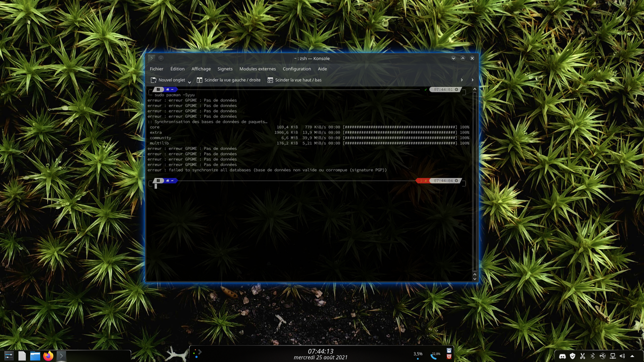644x362 pixels.
Task: Click the clock showing mercredi 25 août
Action: [x=320, y=358]
